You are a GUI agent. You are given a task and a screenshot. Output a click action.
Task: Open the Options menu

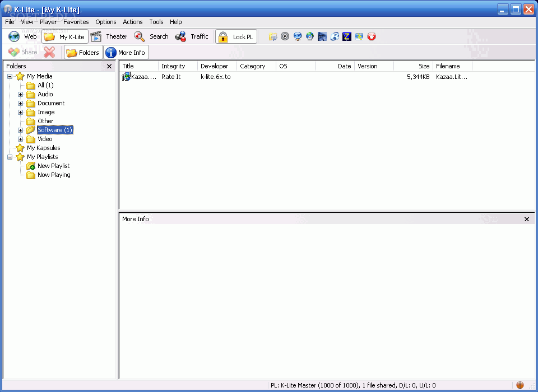pyautogui.click(x=106, y=22)
